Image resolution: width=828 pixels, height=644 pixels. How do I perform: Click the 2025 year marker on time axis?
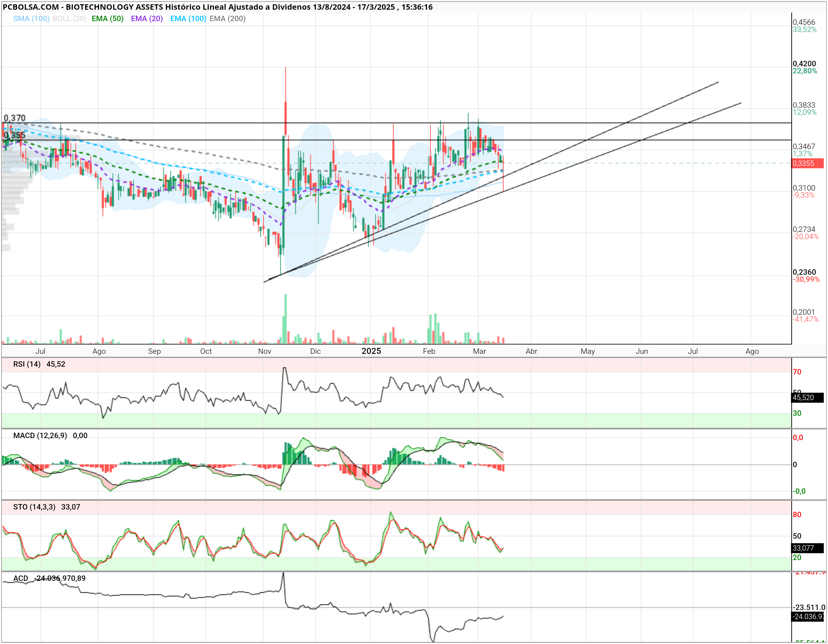371,351
